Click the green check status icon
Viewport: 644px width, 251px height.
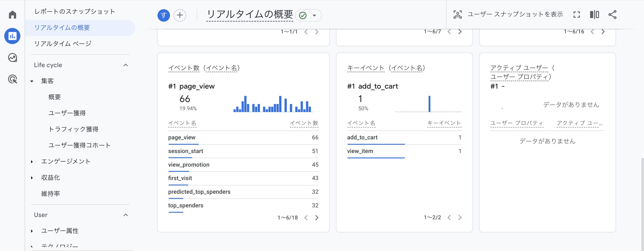[303, 15]
